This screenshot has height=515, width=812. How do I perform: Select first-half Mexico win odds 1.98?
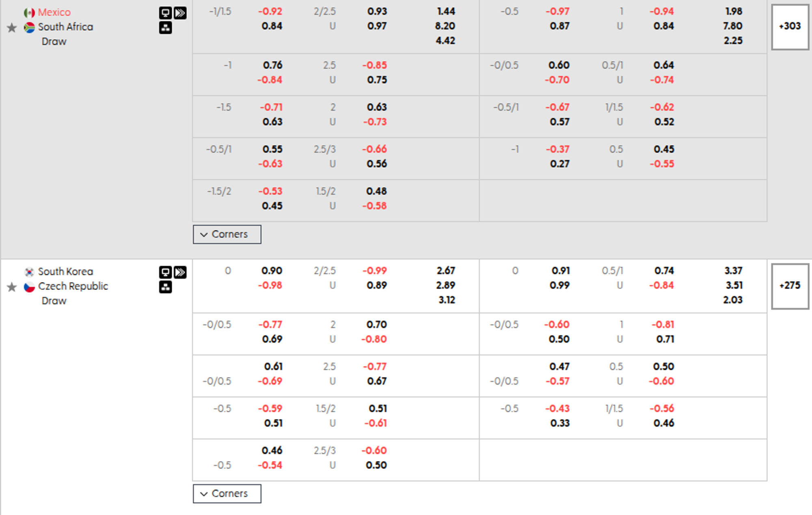pos(734,11)
